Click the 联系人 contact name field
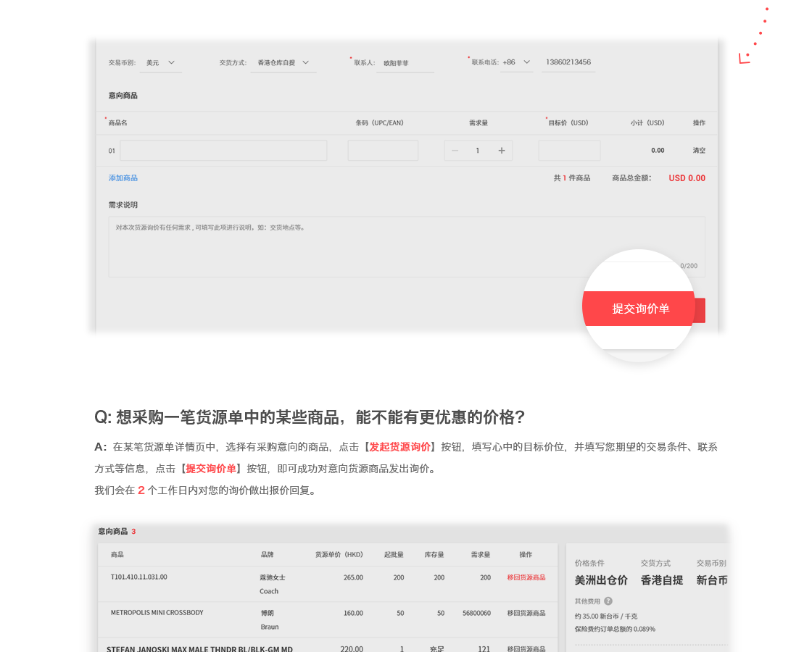 point(405,63)
